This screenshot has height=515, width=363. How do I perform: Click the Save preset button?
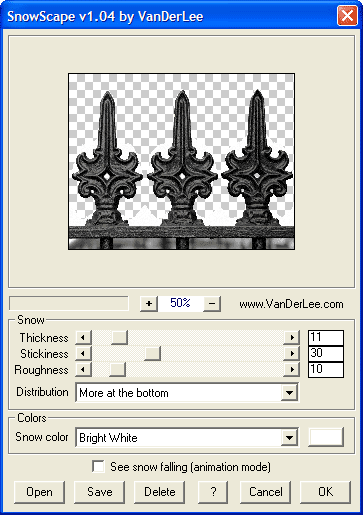[99, 492]
